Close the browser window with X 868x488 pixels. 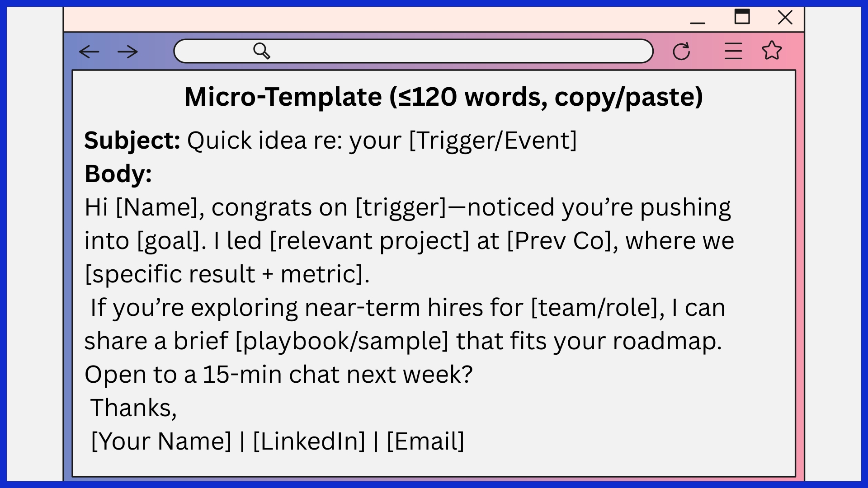(785, 17)
